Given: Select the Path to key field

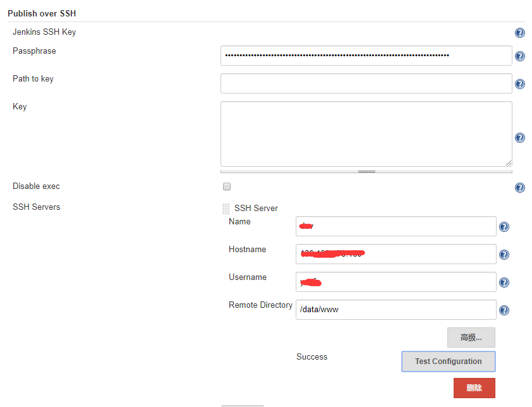Looking at the screenshot, I should (366, 83).
